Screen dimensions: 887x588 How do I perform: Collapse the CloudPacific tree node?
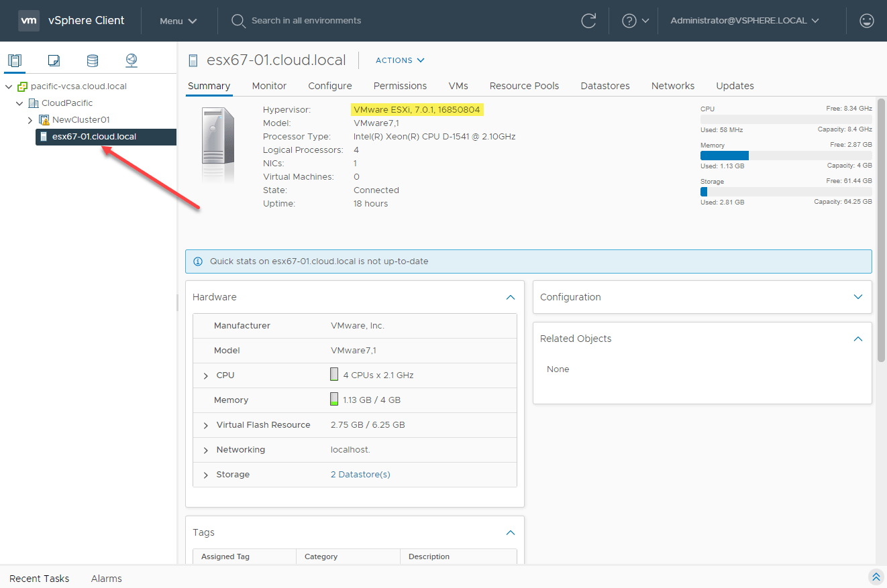pyautogui.click(x=19, y=103)
